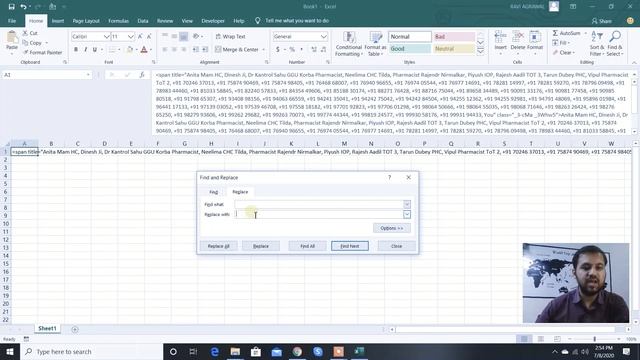This screenshot has width=640, height=360.
Task: Select the Normal cell style
Action: (409, 37)
